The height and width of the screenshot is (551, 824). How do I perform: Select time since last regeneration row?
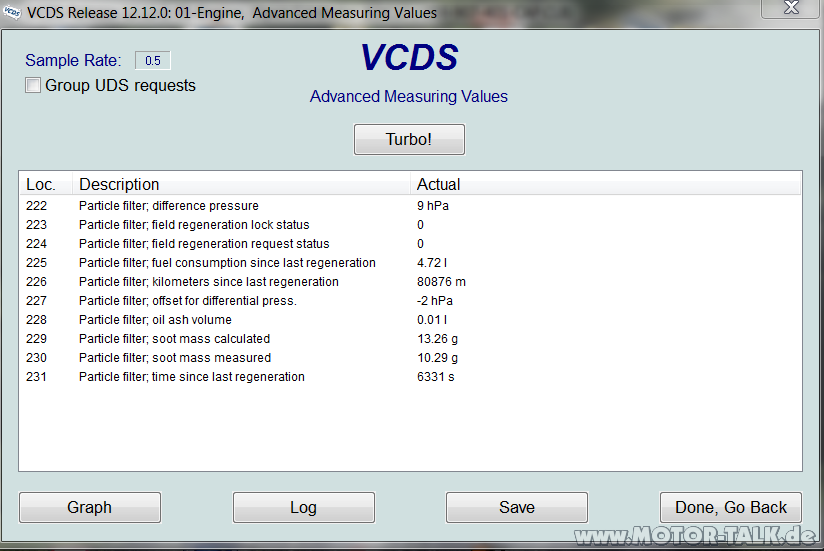click(x=410, y=377)
